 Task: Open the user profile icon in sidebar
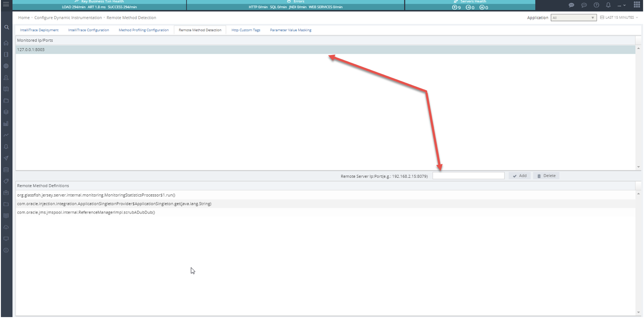6,77
